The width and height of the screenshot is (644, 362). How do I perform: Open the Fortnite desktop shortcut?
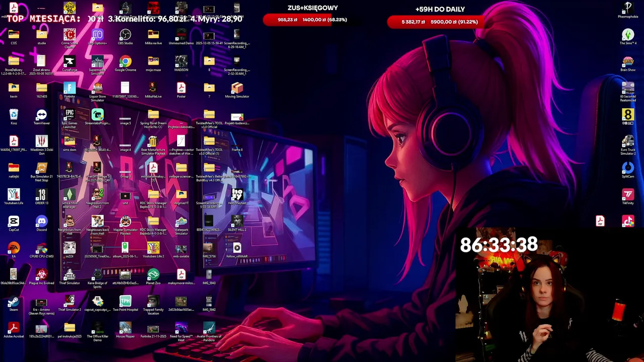(x=69, y=89)
